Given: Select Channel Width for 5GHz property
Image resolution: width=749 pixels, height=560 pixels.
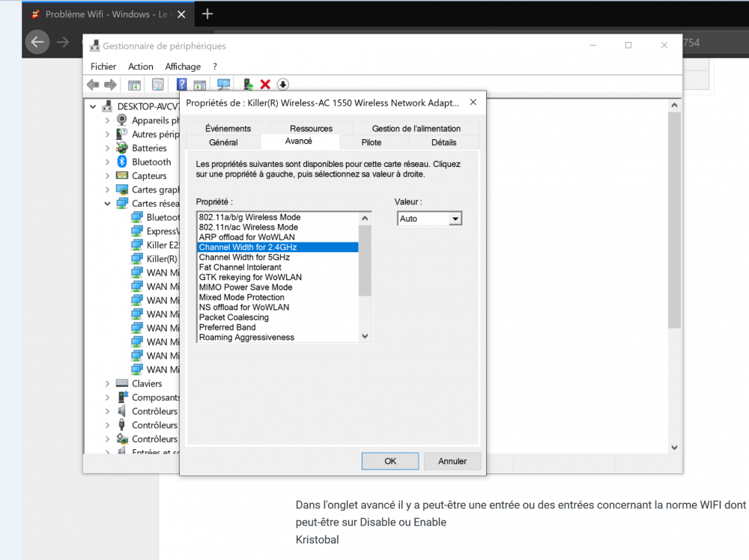Looking at the screenshot, I should tap(244, 257).
